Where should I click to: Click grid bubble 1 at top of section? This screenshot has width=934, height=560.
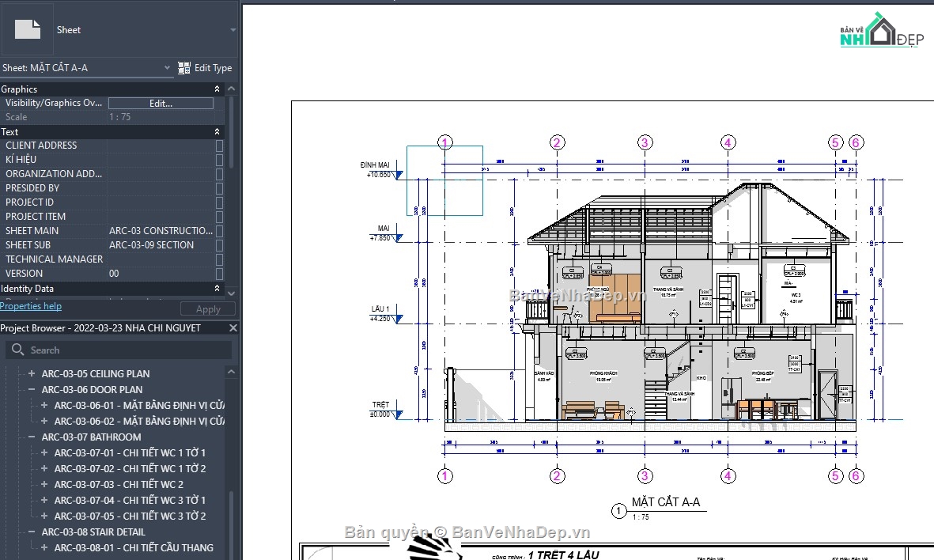coord(445,142)
